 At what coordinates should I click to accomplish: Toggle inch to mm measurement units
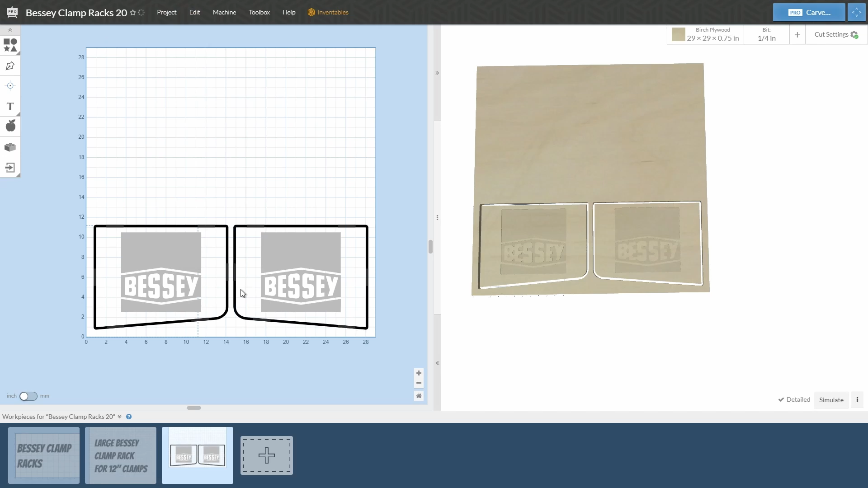click(x=28, y=396)
